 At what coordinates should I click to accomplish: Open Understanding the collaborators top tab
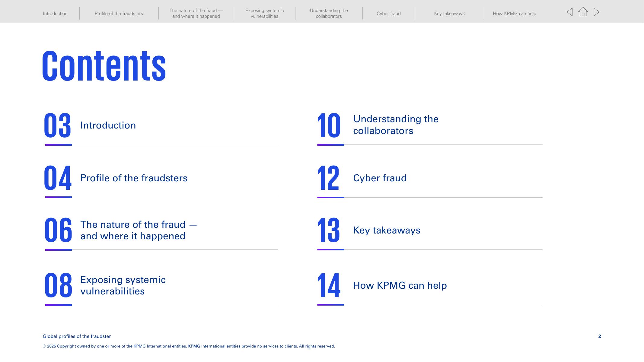329,14
